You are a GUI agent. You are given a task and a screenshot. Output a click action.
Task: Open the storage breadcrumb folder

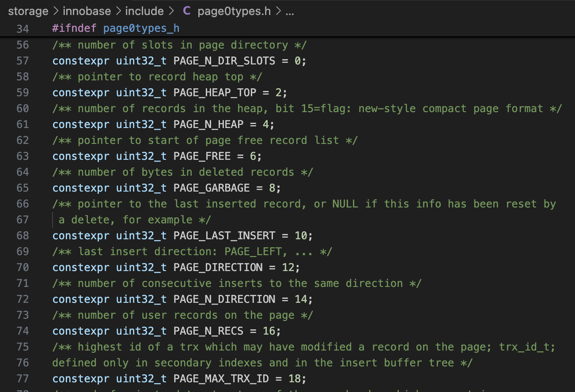[x=28, y=11]
